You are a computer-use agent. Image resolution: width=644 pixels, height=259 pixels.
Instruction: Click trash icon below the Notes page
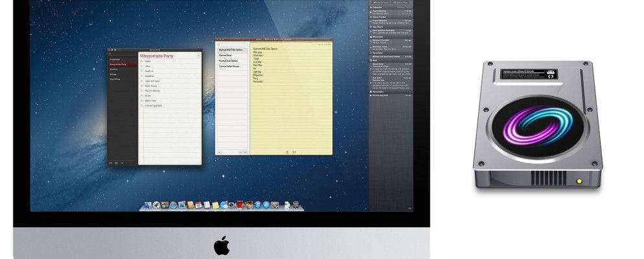[286, 152]
